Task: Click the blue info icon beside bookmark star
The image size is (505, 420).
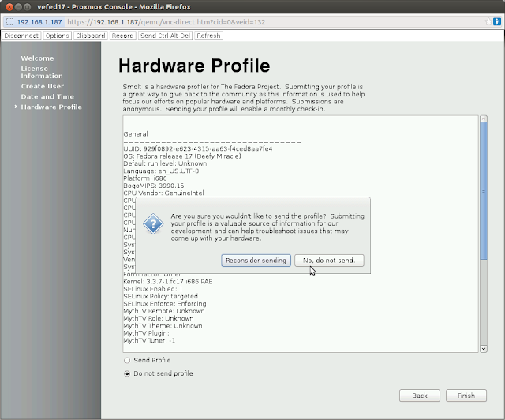Action: pyautogui.click(x=497, y=21)
